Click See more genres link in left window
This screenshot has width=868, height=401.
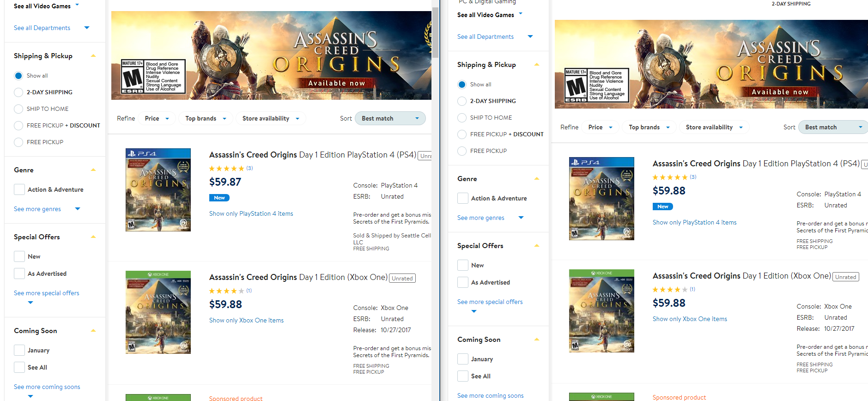pyautogui.click(x=37, y=209)
